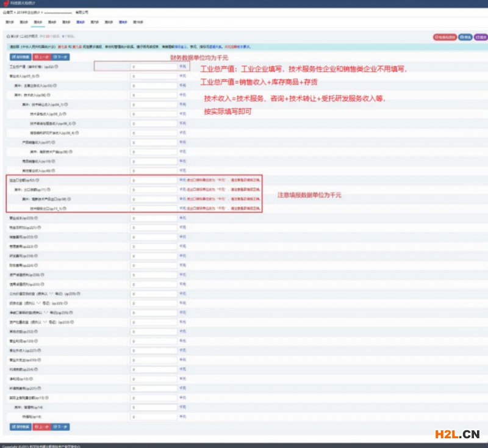Click help icon beside 进出口总额 (qp10)

tap(38, 180)
